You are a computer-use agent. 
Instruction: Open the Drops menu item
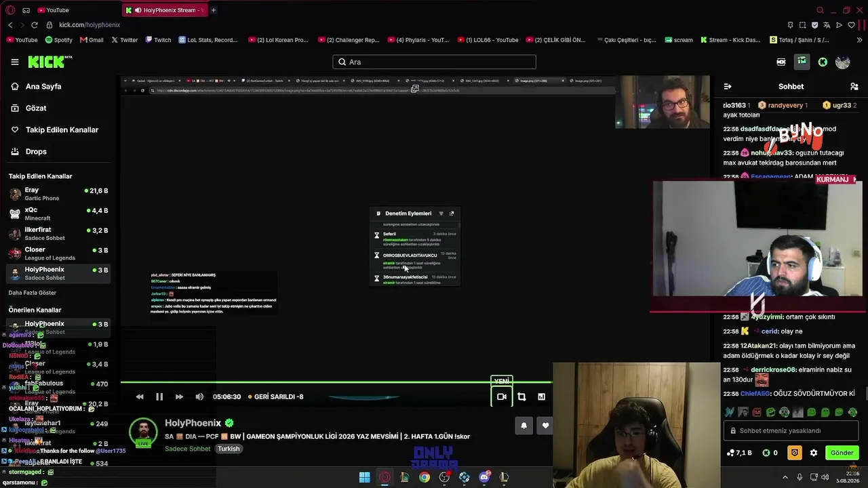tap(28, 152)
